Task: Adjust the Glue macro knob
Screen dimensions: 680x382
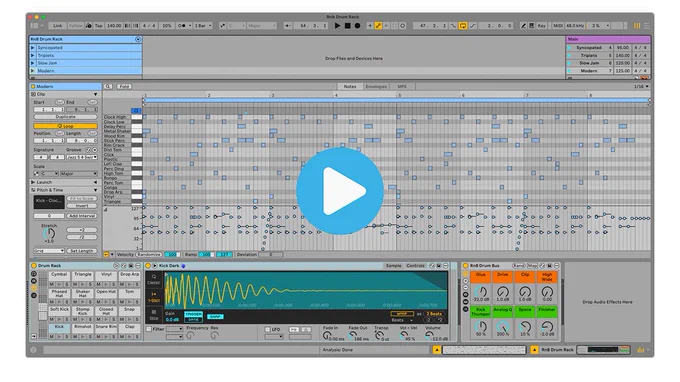Action: [481, 291]
